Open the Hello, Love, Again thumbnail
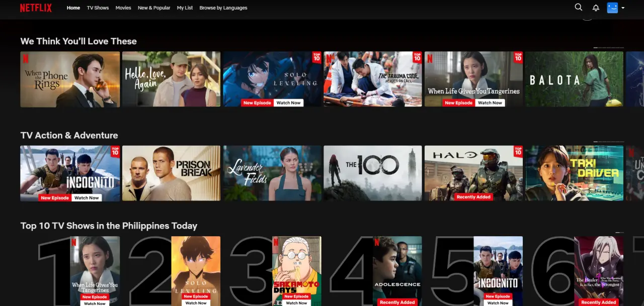 (171, 79)
